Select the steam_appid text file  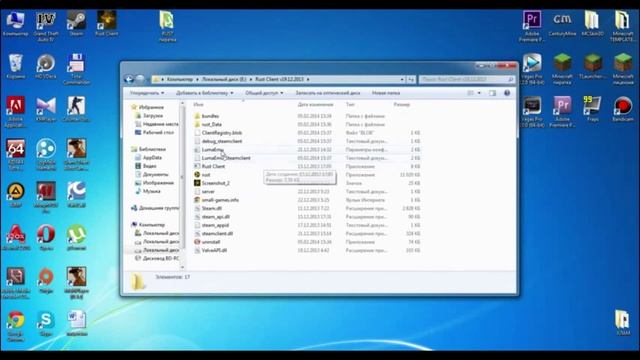click(211, 225)
